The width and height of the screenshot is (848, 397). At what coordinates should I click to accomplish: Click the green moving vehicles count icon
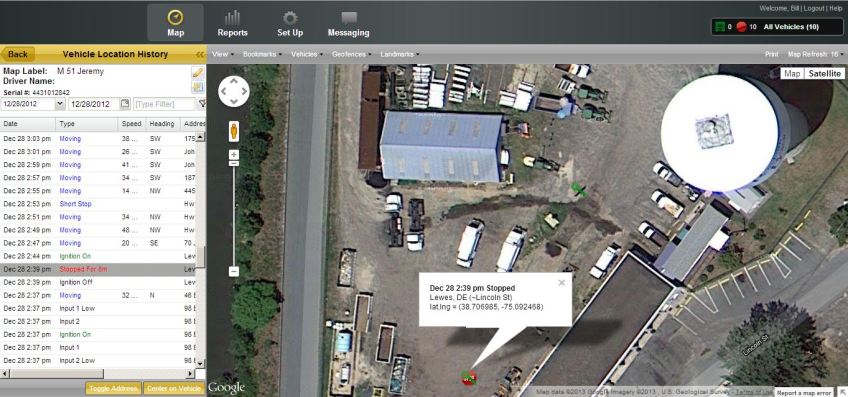point(720,27)
